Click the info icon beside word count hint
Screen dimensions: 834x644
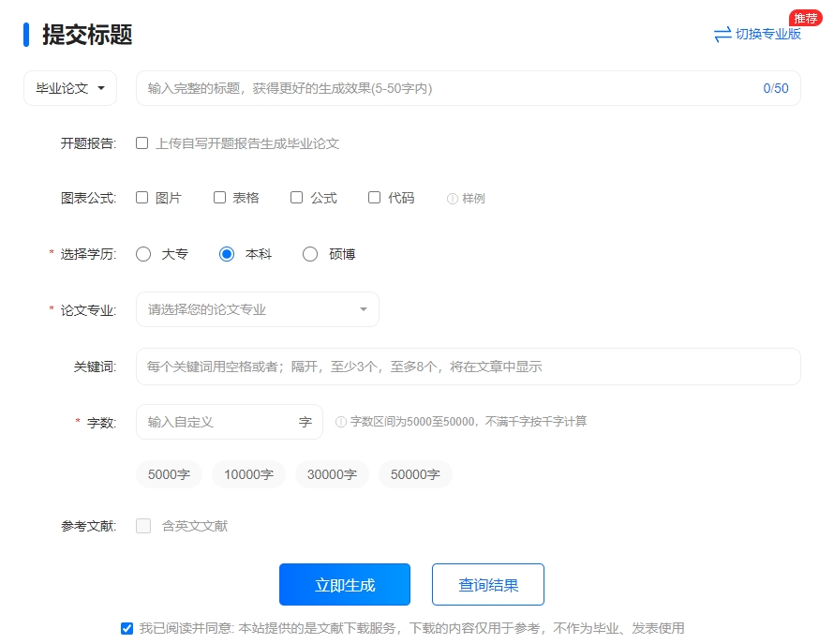click(x=341, y=422)
